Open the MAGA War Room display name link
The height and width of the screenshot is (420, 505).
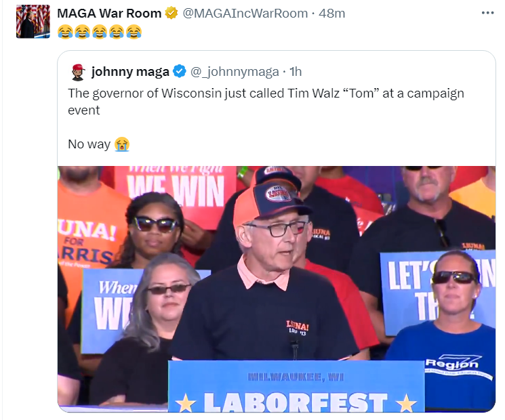(109, 13)
